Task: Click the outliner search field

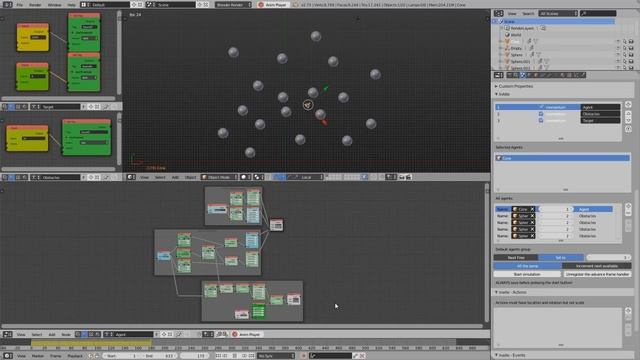Action: pos(598,13)
